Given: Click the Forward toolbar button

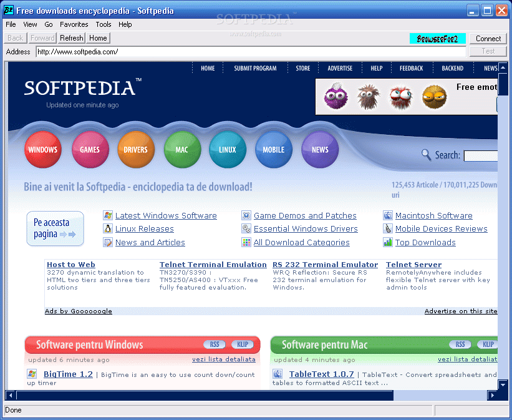Looking at the screenshot, I should (42, 38).
